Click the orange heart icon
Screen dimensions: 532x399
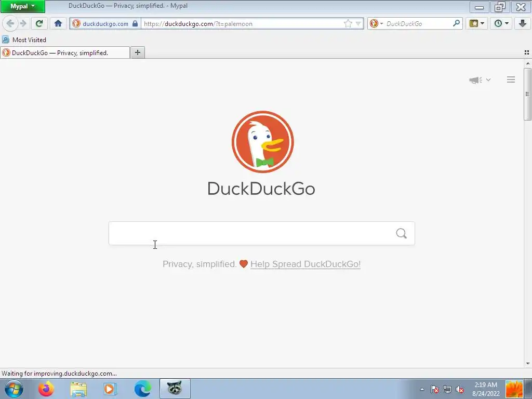coord(244,263)
